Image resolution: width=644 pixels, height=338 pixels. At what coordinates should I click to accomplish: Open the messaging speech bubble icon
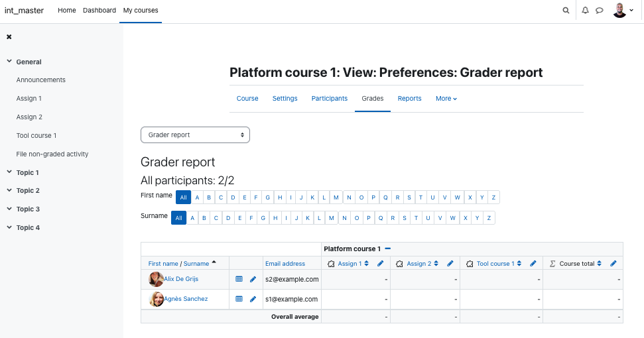point(600,10)
